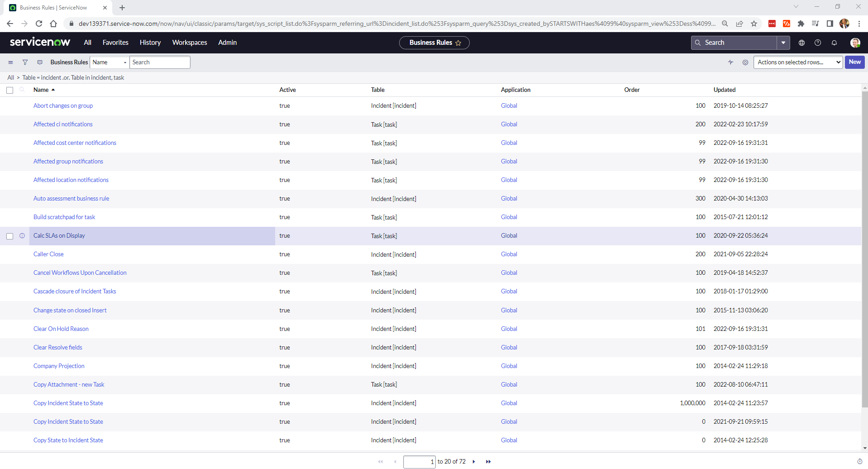This screenshot has height=469, width=868.
Task: Open the notifications bell icon
Action: (x=834, y=43)
